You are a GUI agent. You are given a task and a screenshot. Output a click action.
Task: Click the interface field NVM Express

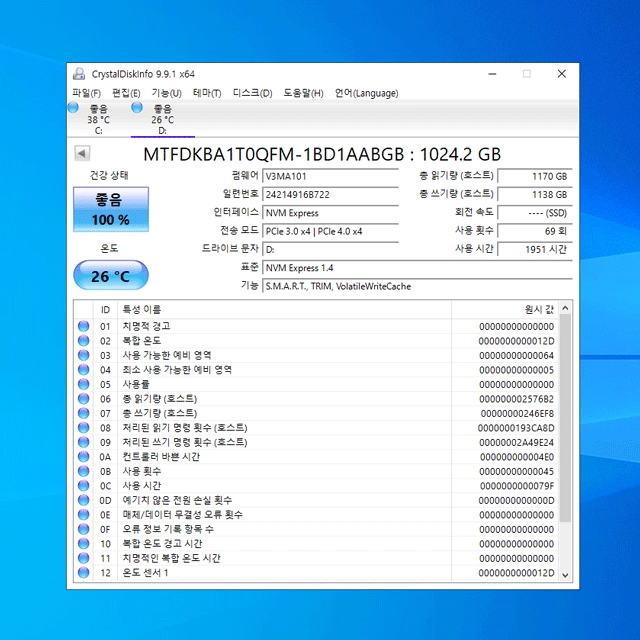[x=330, y=213]
